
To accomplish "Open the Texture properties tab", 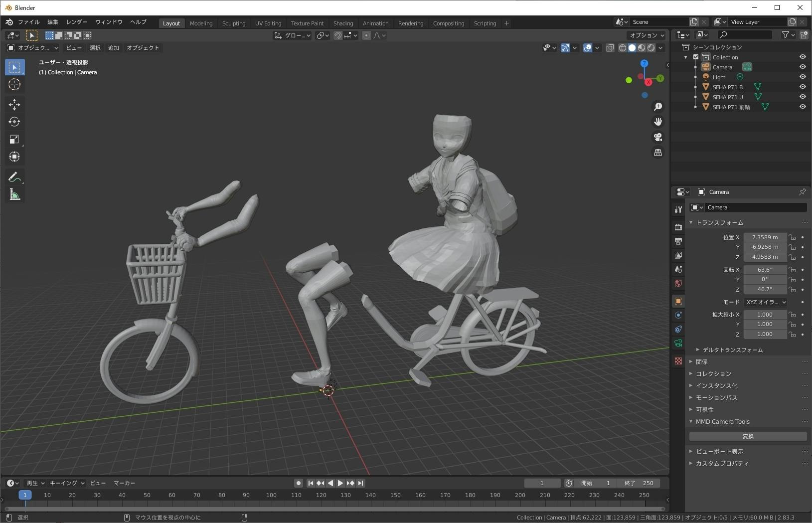I will click(678, 361).
